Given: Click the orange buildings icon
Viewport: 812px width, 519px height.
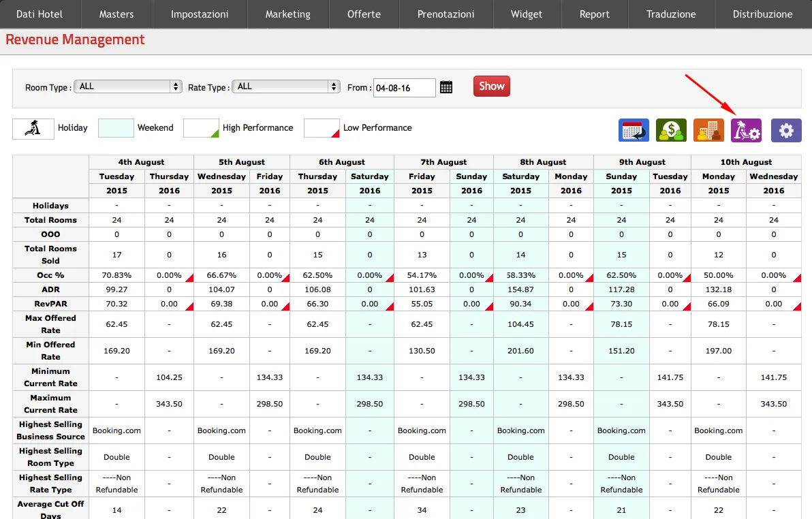Looking at the screenshot, I should click(x=708, y=130).
